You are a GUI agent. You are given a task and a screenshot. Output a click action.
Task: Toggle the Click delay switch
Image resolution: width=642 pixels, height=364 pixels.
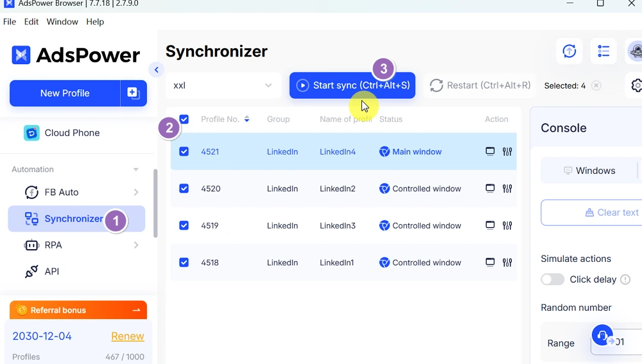coord(552,279)
